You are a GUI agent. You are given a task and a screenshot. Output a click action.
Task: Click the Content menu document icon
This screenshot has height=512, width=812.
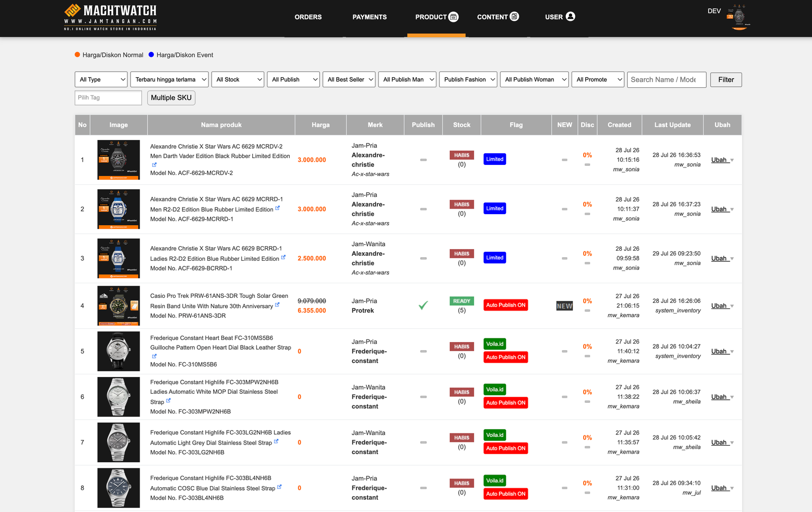[x=514, y=16]
